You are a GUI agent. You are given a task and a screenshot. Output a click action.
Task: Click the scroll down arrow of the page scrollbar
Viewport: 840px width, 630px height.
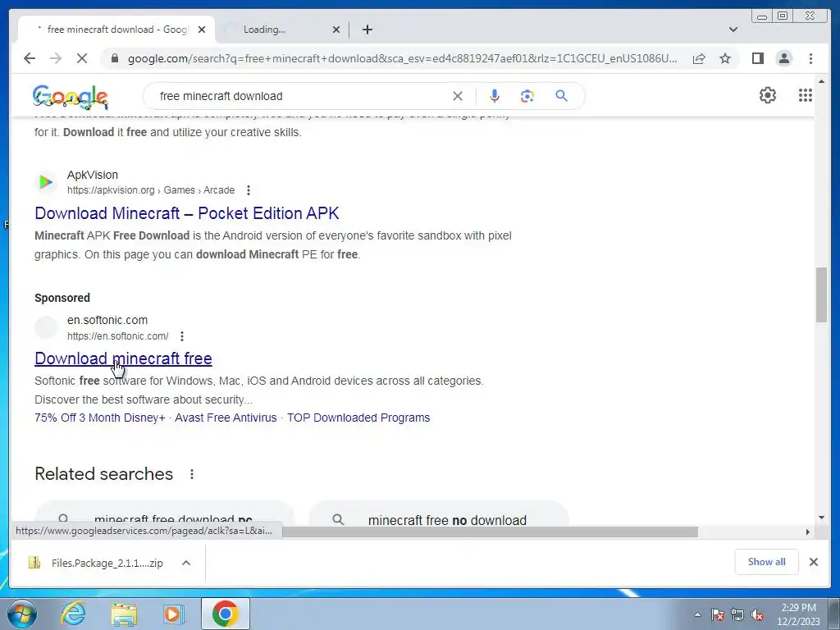tap(822, 518)
